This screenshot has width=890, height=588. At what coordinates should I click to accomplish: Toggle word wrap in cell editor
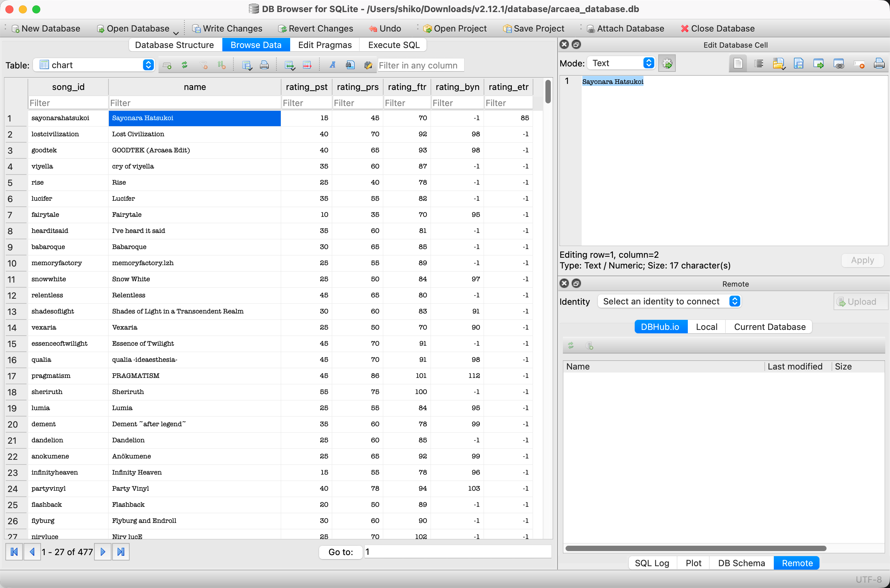coord(738,63)
